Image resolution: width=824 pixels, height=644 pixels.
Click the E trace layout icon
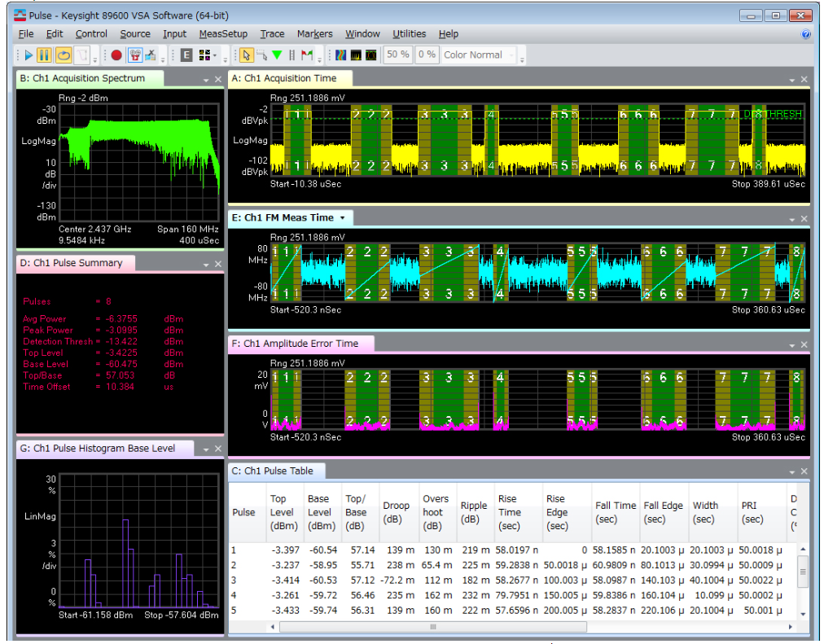[186, 55]
